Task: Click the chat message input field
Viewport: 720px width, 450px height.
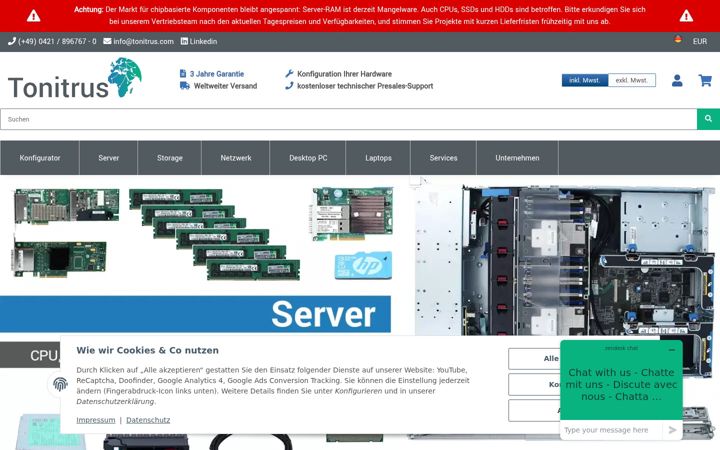Action: click(611, 430)
